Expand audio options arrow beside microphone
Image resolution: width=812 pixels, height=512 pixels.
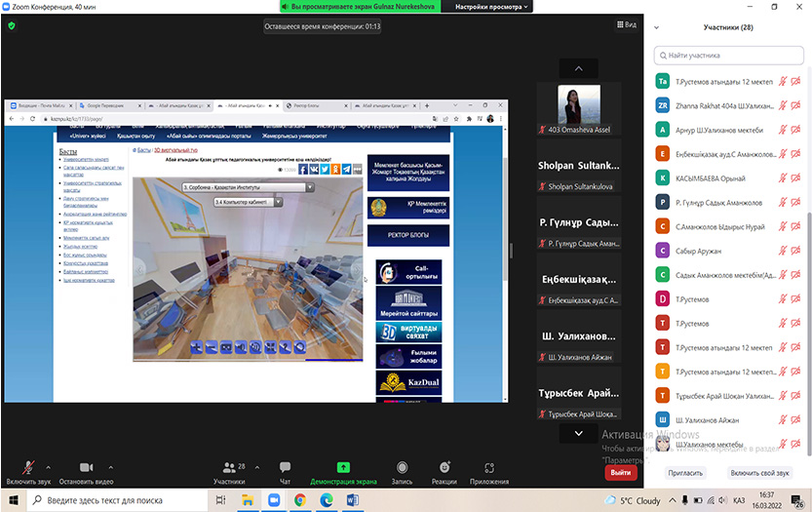click(48, 466)
